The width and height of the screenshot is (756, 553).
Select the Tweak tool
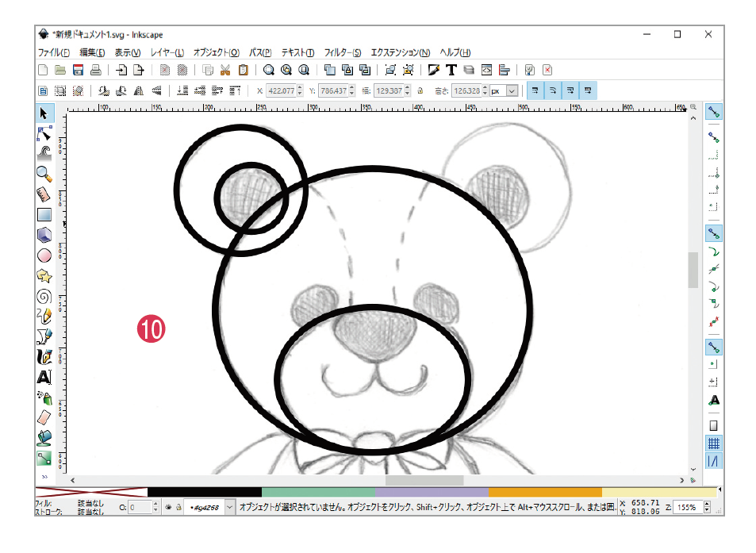tap(44, 153)
